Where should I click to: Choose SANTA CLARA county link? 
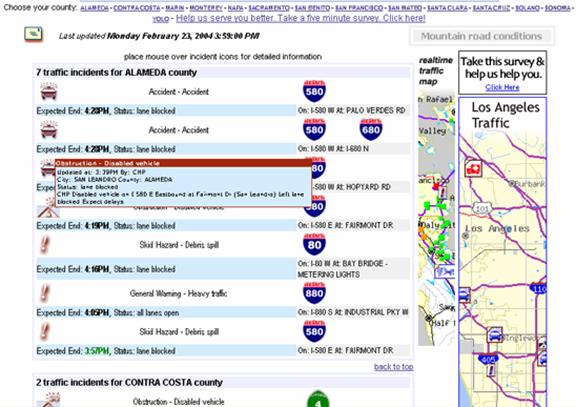[x=447, y=8]
